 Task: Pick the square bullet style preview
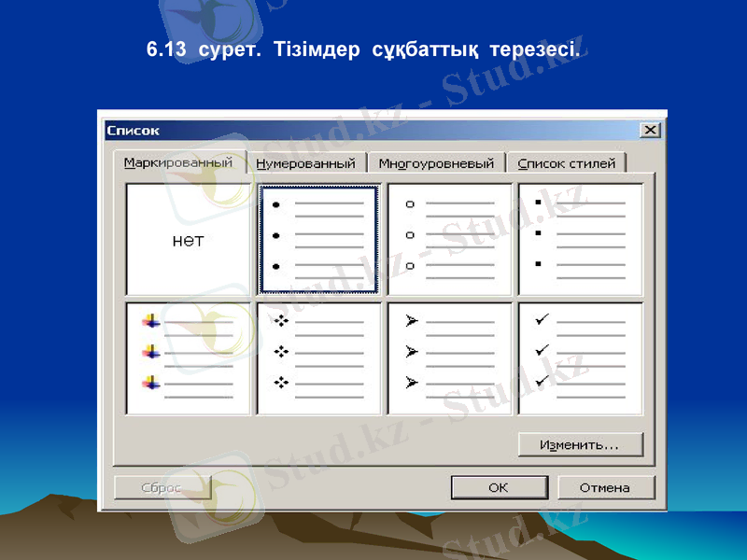pyautogui.click(x=579, y=238)
